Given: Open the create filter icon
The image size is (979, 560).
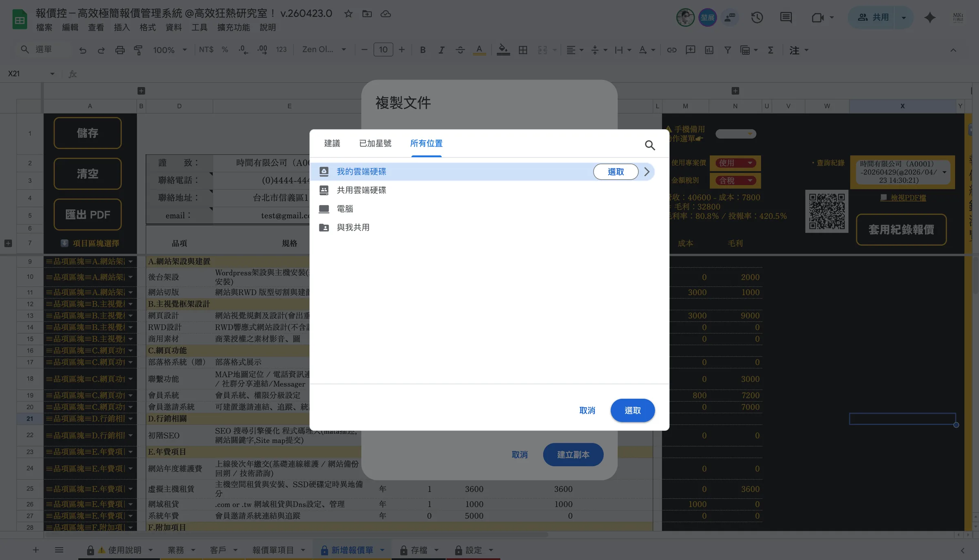Looking at the screenshot, I should [727, 50].
